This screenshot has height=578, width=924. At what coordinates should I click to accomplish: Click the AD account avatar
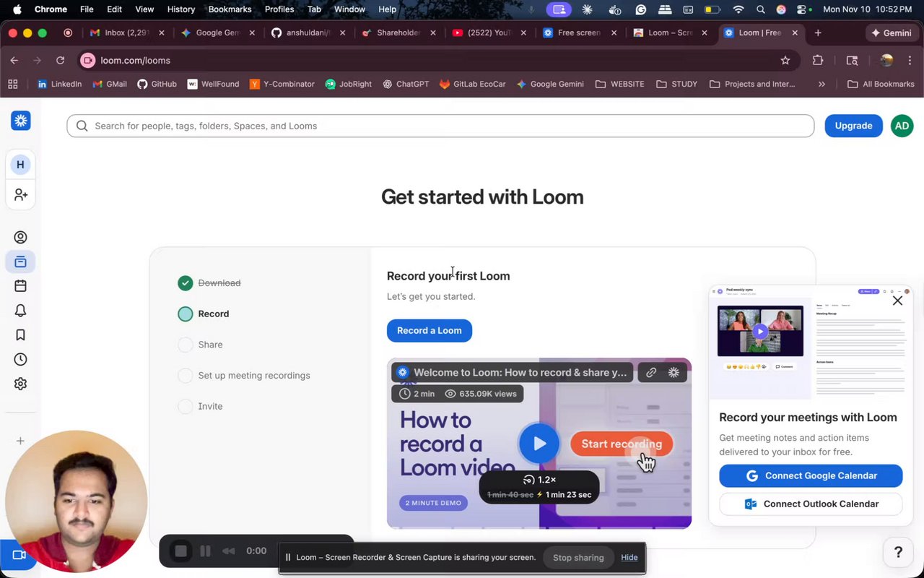point(902,126)
